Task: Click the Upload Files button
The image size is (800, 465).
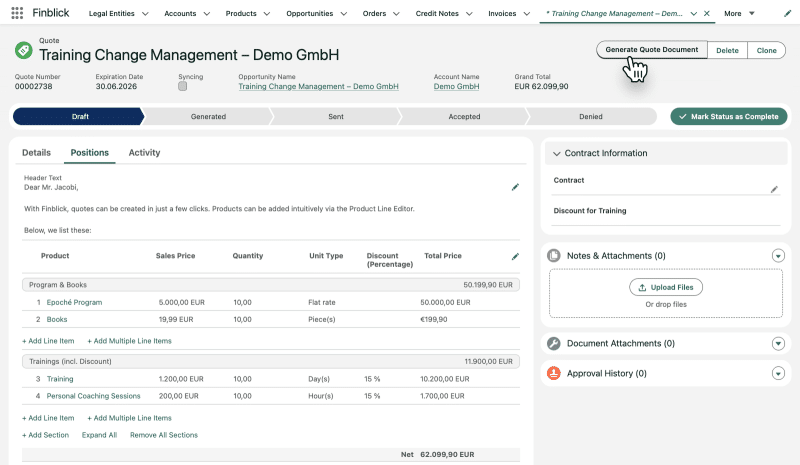Action: 666,287
